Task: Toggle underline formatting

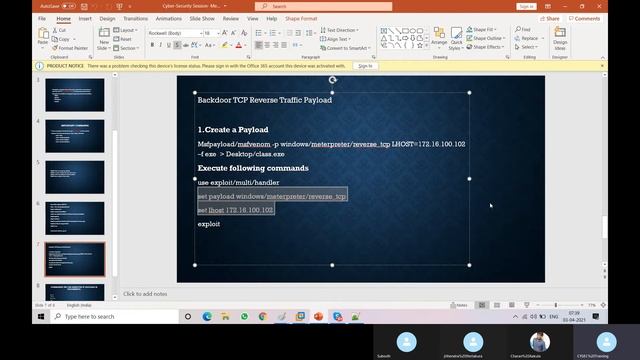Action: (169, 45)
